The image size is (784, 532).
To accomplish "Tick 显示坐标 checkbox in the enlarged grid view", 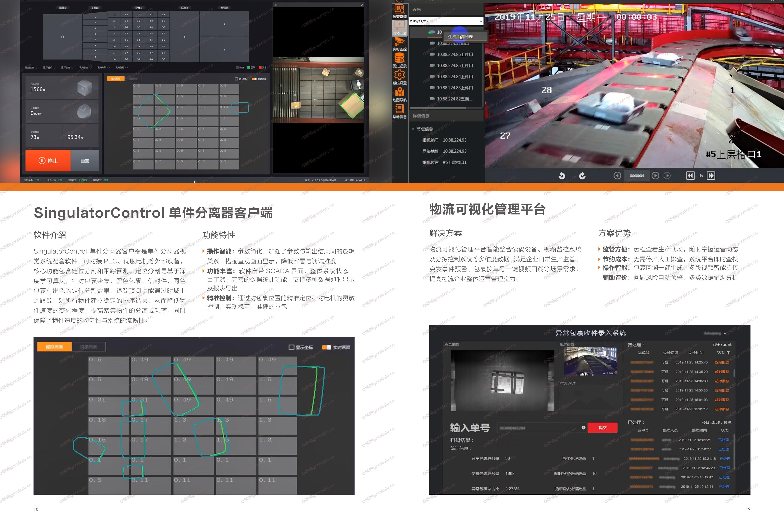I will [291, 347].
